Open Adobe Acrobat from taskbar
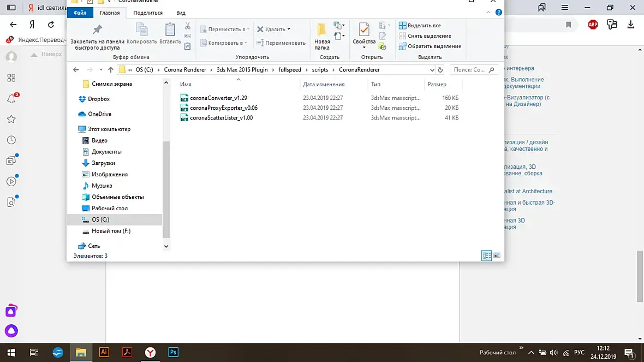 click(127, 352)
